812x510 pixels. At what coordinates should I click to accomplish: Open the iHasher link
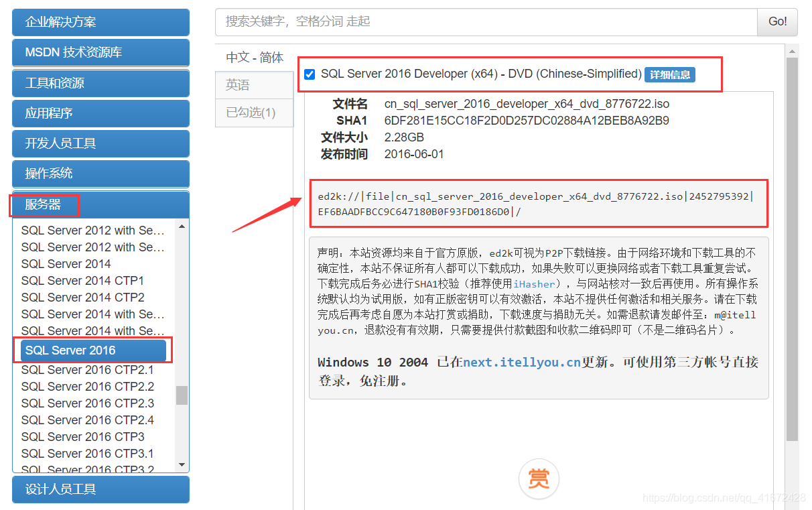coord(534,284)
